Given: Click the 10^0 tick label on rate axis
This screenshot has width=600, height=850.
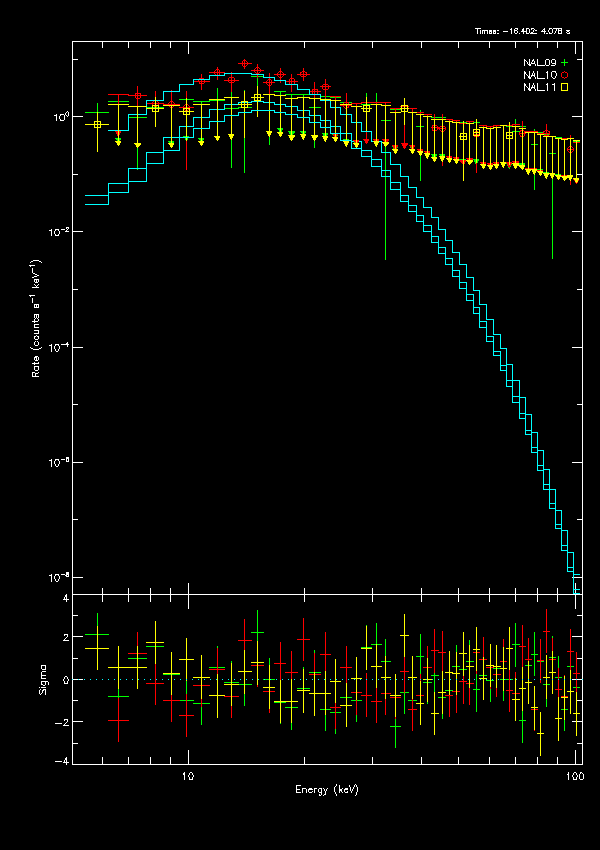Looking at the screenshot, I should (x=59, y=116).
